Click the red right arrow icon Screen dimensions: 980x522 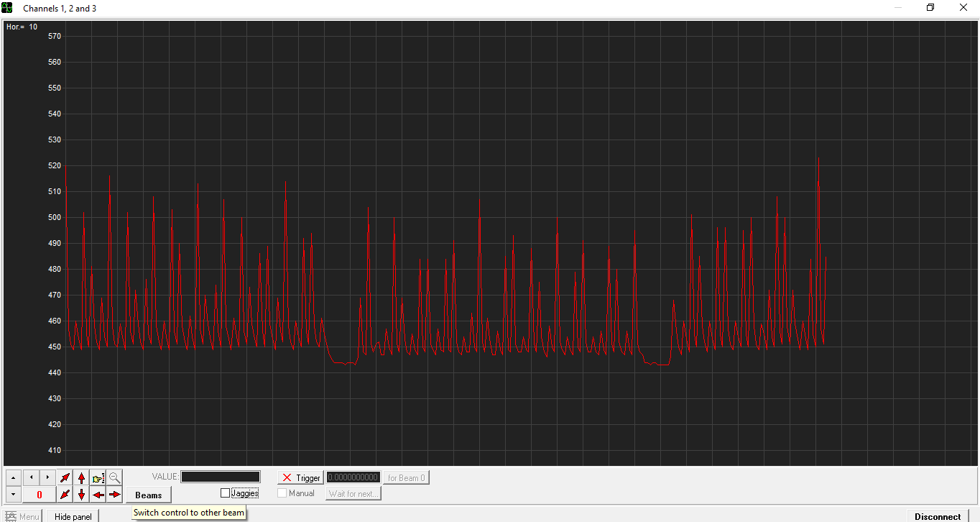[115, 495]
